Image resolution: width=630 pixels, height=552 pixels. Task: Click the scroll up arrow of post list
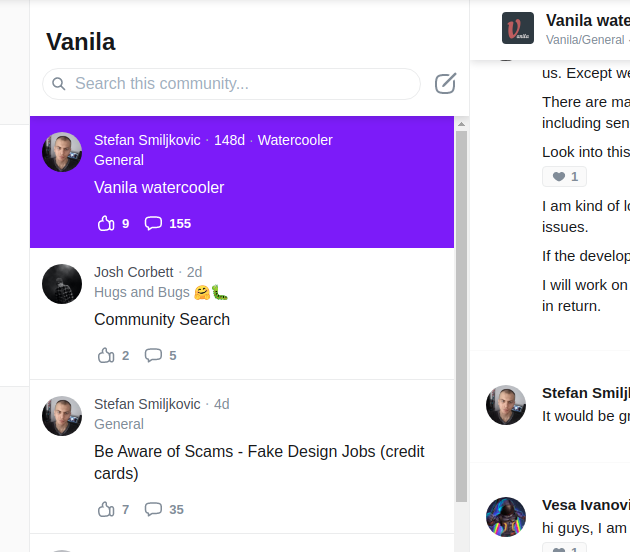point(461,124)
